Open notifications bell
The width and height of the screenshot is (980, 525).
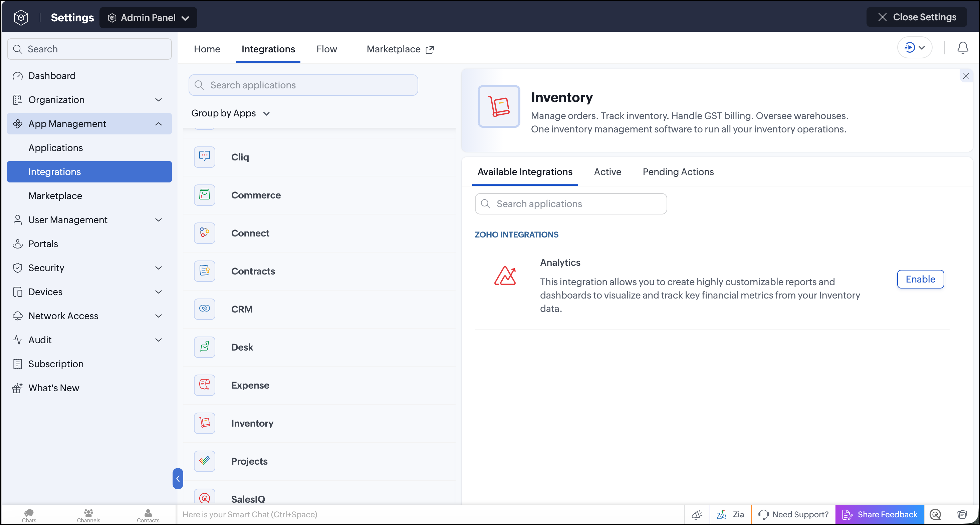click(963, 48)
